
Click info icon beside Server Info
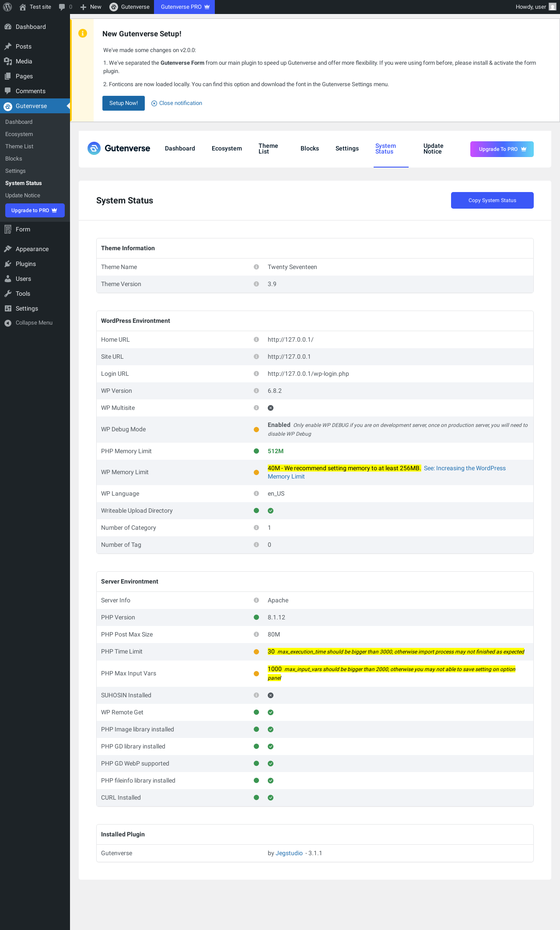coord(256,600)
